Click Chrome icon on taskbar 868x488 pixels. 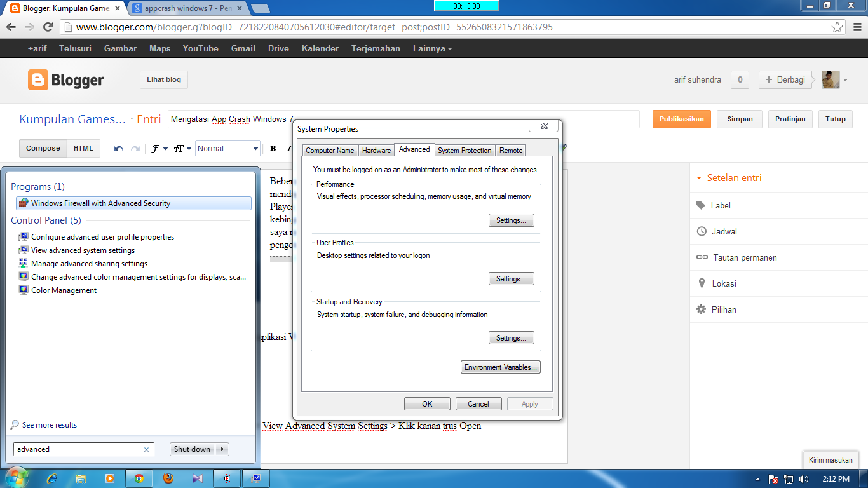point(139,478)
